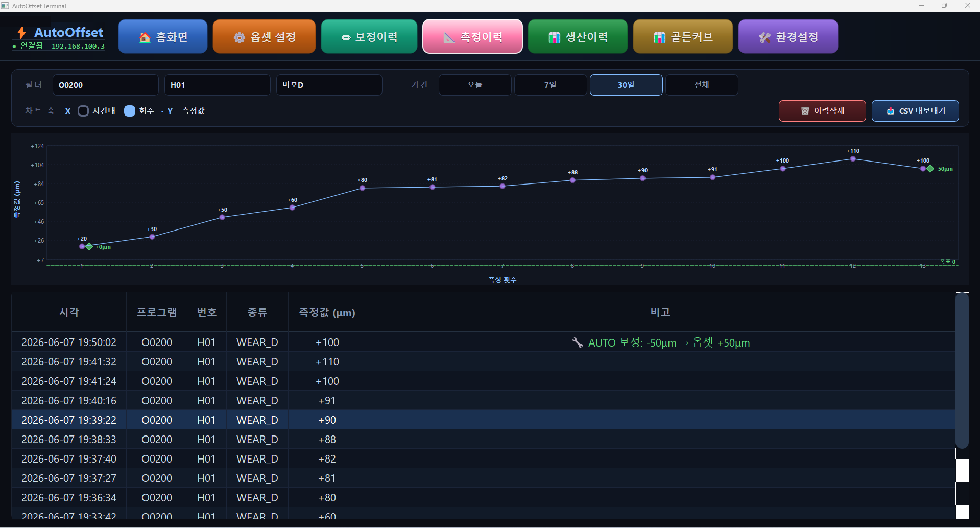Click the key icon on 보정이력 tab

pyautogui.click(x=346, y=37)
